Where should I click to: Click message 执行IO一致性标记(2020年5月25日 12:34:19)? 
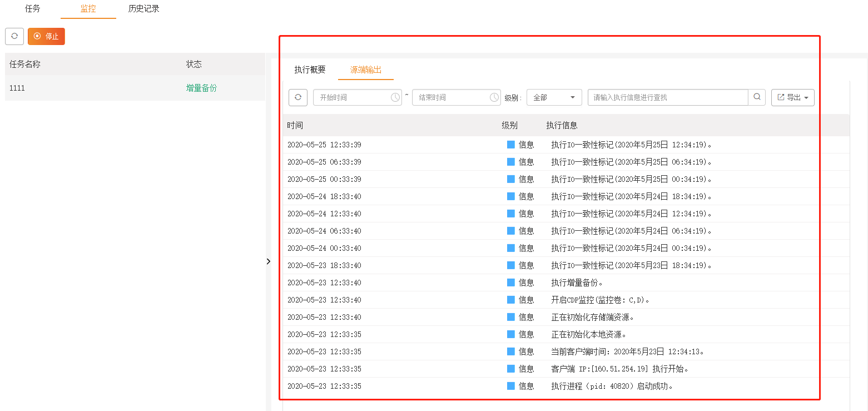tap(631, 145)
